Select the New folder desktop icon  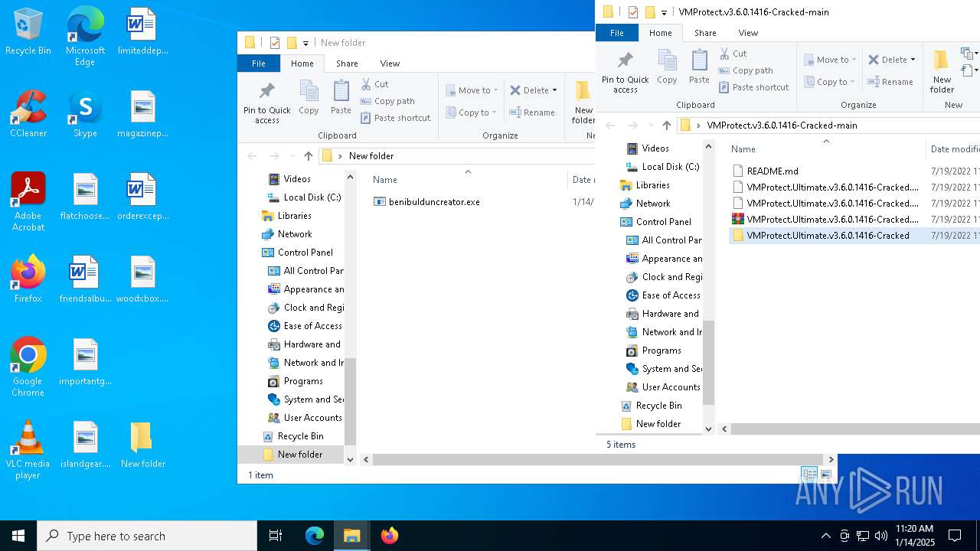142,445
